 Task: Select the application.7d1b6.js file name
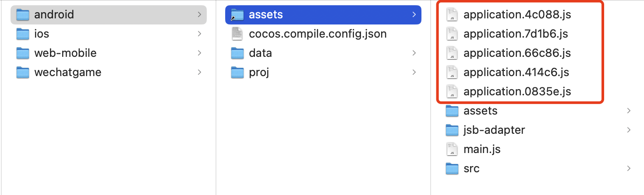pos(515,34)
